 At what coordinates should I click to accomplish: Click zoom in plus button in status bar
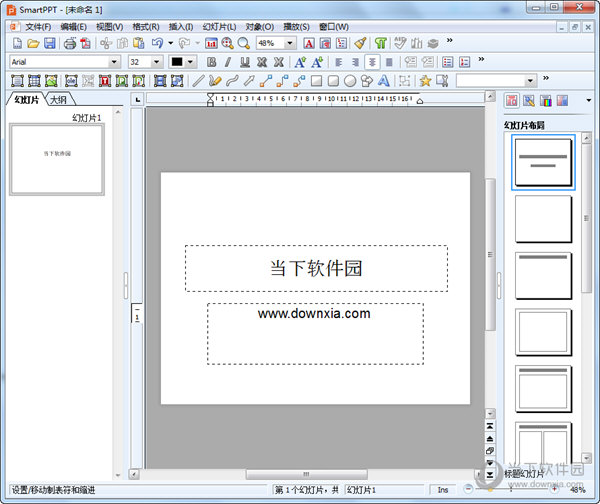[554, 489]
